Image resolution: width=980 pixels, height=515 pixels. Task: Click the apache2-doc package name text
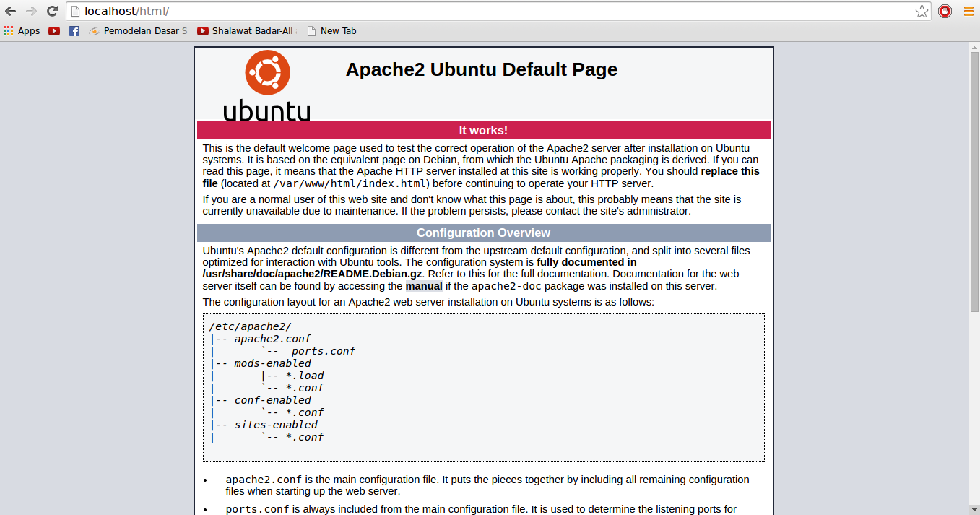coord(506,286)
